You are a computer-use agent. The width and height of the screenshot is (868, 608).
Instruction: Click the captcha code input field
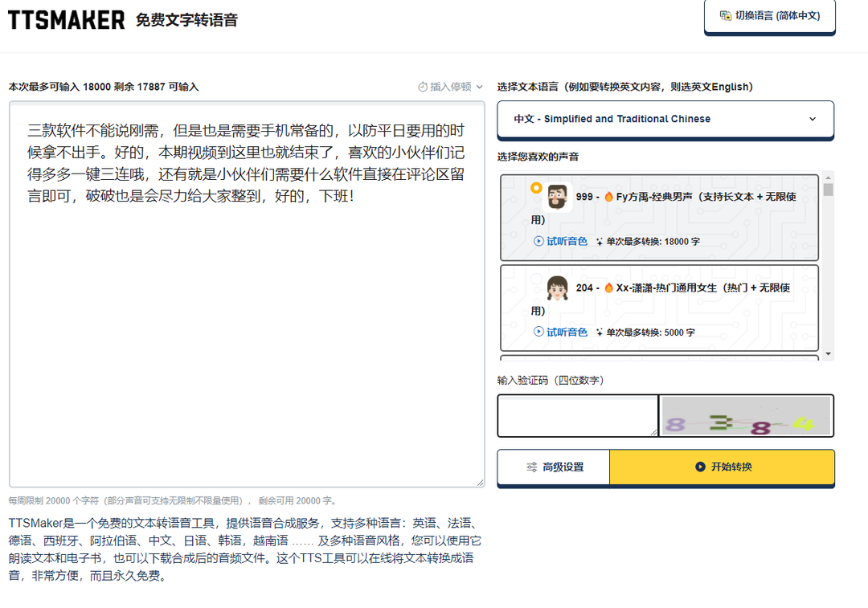[578, 416]
